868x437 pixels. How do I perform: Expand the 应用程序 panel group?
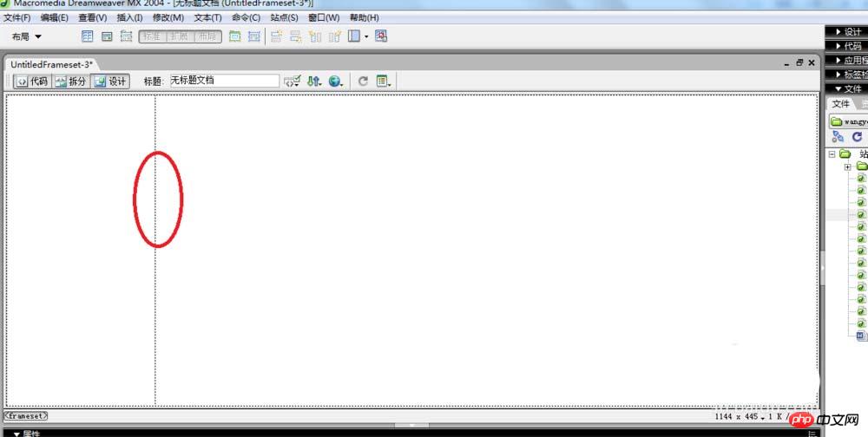tap(846, 61)
